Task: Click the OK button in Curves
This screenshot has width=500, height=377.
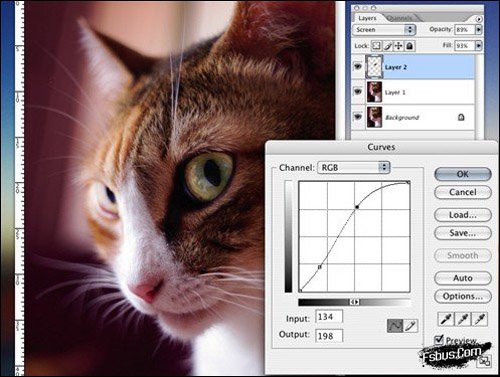Action: [x=463, y=174]
